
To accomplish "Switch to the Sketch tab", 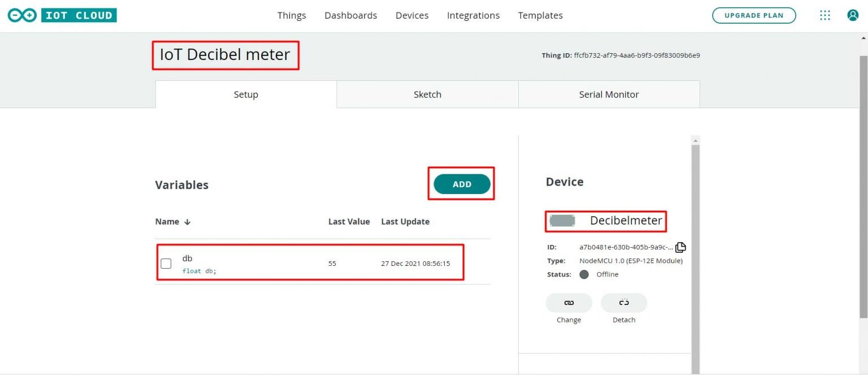I will point(427,94).
